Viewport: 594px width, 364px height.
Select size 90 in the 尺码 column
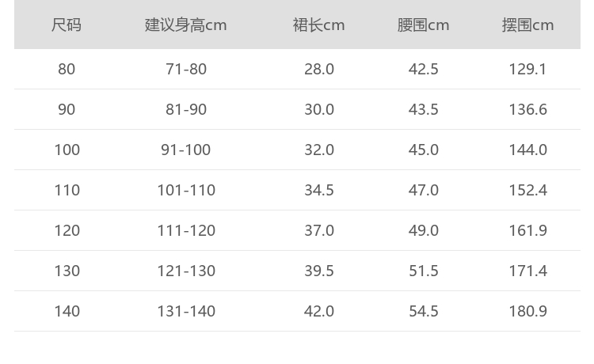point(67,109)
